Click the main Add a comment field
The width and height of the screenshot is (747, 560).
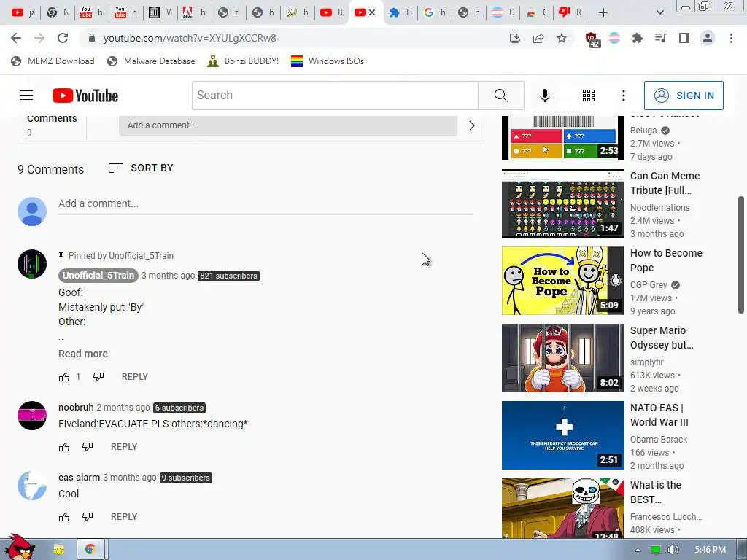[266, 204]
